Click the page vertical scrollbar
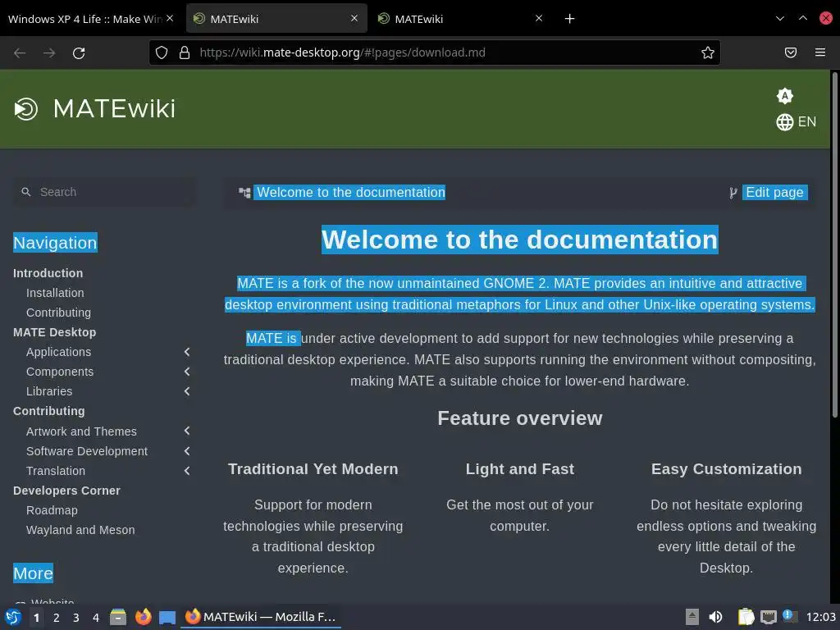 (x=834, y=244)
